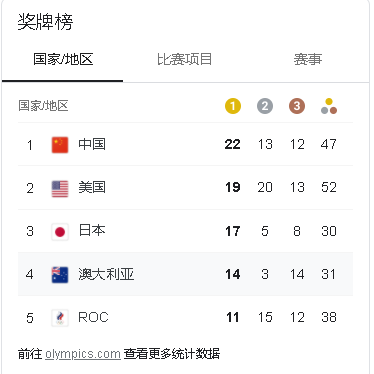374x374 pixels.
Task: Click the bronze medal column icon
Action: click(297, 106)
